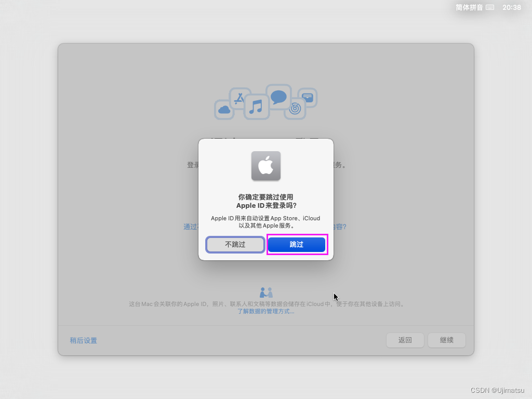Click the dialog heading 你确定要跳过使用 Apple ID 来登录吗?
Screen dimensions: 532x399
(x=266, y=201)
